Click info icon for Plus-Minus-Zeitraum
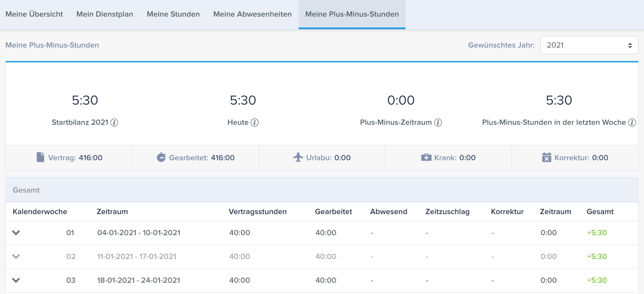Screen dimensions: 644x294 438,122
